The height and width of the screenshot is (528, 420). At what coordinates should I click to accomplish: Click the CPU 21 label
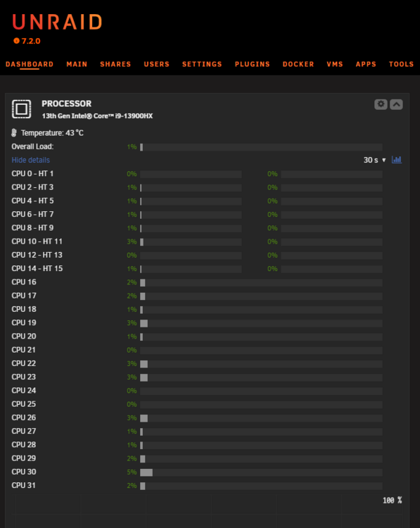pyautogui.click(x=23, y=350)
